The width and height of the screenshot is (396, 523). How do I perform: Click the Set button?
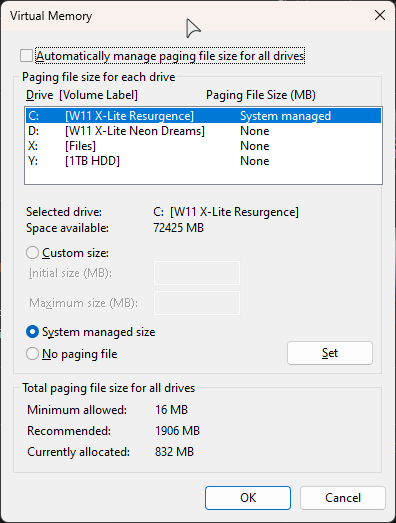(330, 353)
